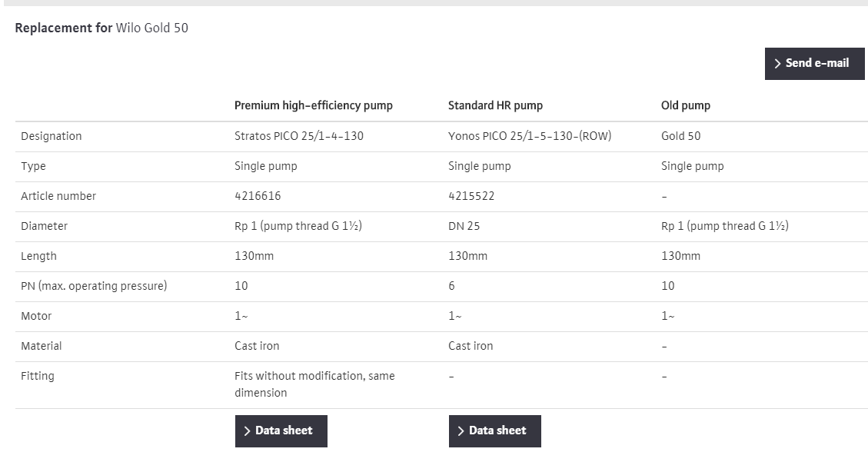Click chevron icon on Send e-mail
The image size is (868, 462).
tap(777, 64)
